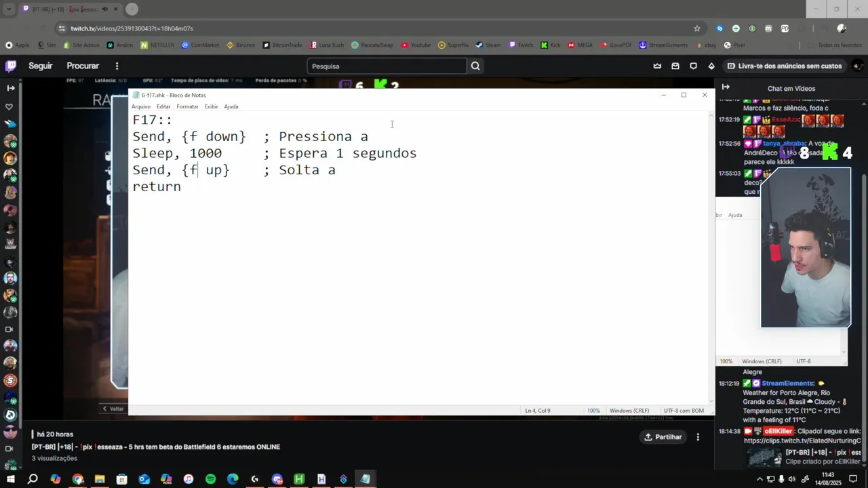Image resolution: width=868 pixels, height=488 pixels.
Task: Click the Procurar link
Action: click(x=83, y=66)
